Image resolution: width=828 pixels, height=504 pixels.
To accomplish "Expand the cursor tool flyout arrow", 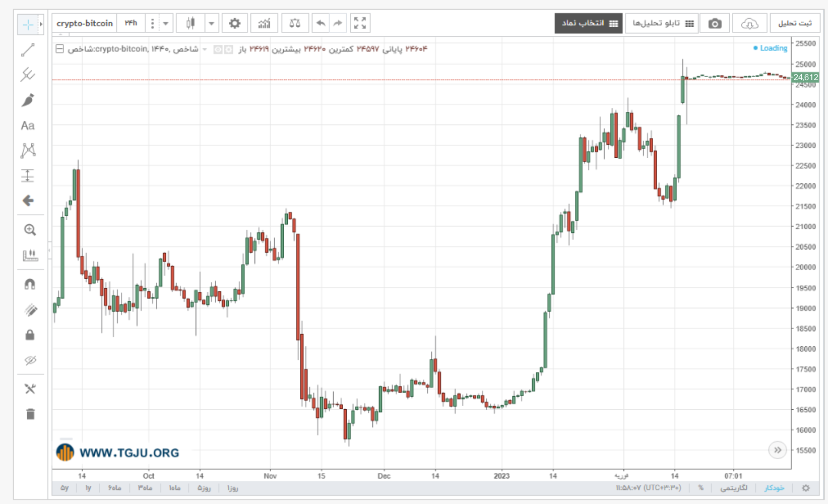I will click(x=41, y=24).
